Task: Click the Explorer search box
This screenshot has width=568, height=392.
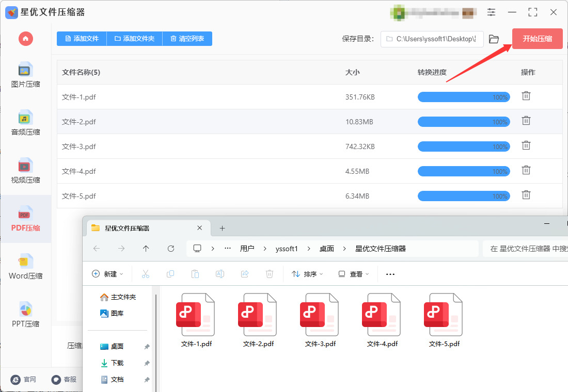Action: tap(525, 249)
